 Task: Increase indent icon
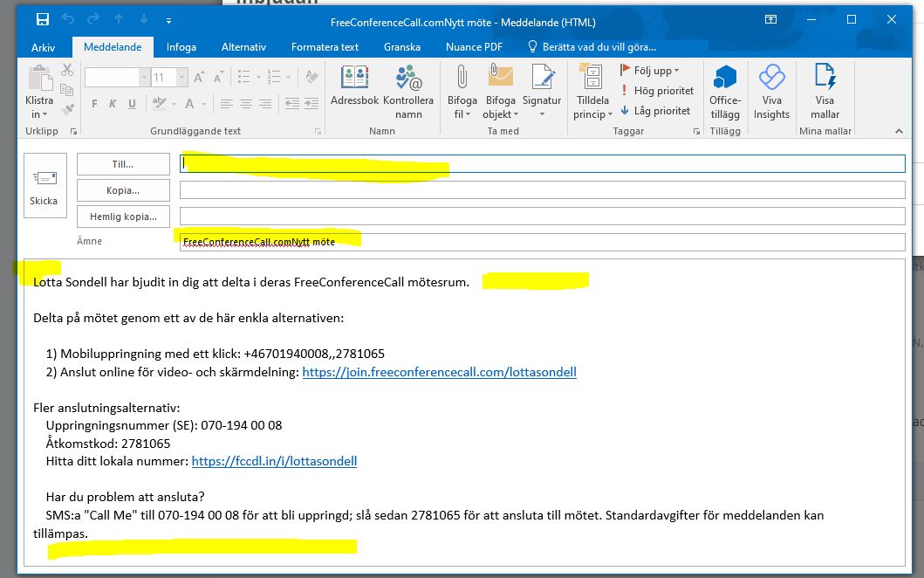(311, 104)
